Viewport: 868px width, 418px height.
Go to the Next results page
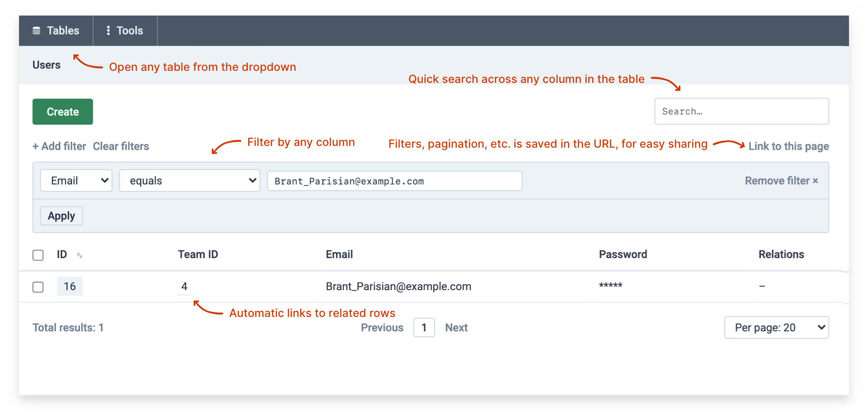coord(456,328)
